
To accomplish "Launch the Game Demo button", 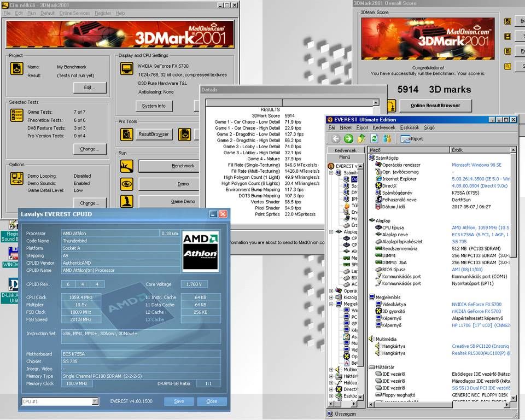I will [x=169, y=201].
